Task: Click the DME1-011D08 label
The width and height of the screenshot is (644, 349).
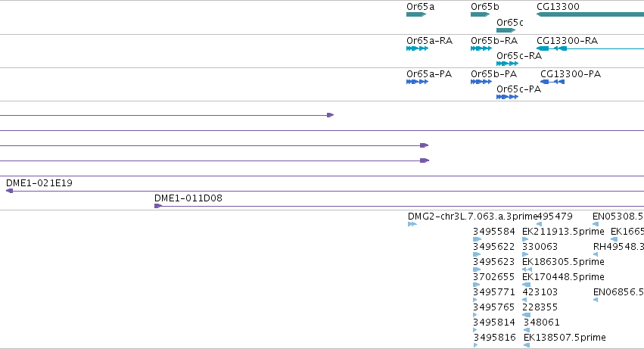Action: click(x=188, y=198)
